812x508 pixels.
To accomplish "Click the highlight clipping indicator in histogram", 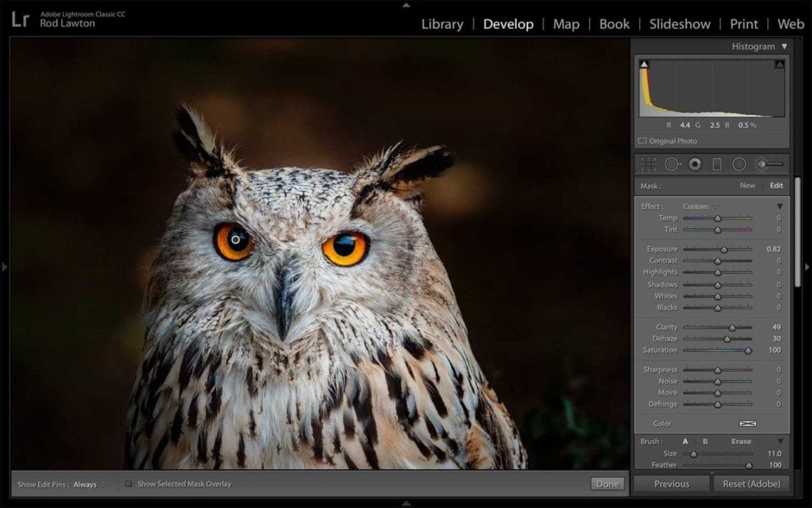I will pyautogui.click(x=780, y=64).
